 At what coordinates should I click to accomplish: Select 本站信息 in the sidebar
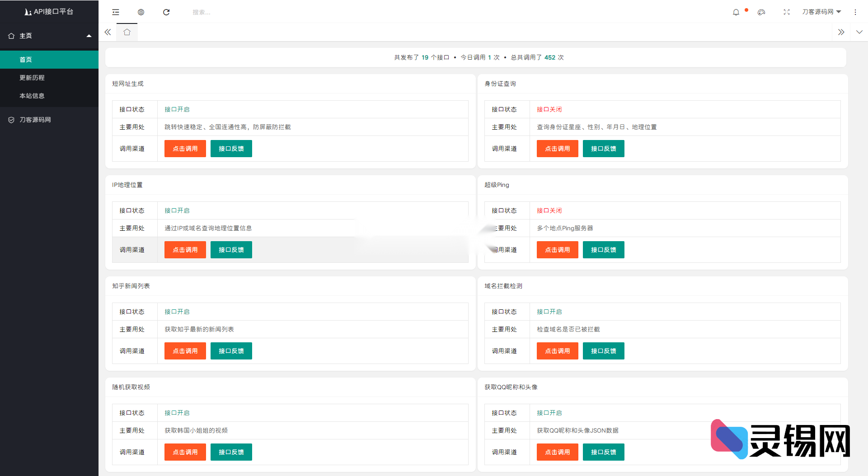(x=32, y=96)
